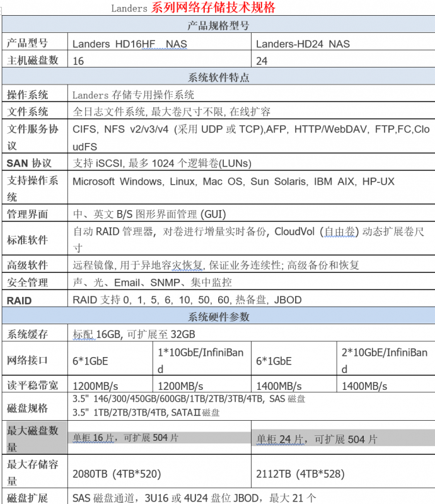Click the "高级软件" row label
The height and width of the screenshot is (504, 435).
(x=27, y=266)
